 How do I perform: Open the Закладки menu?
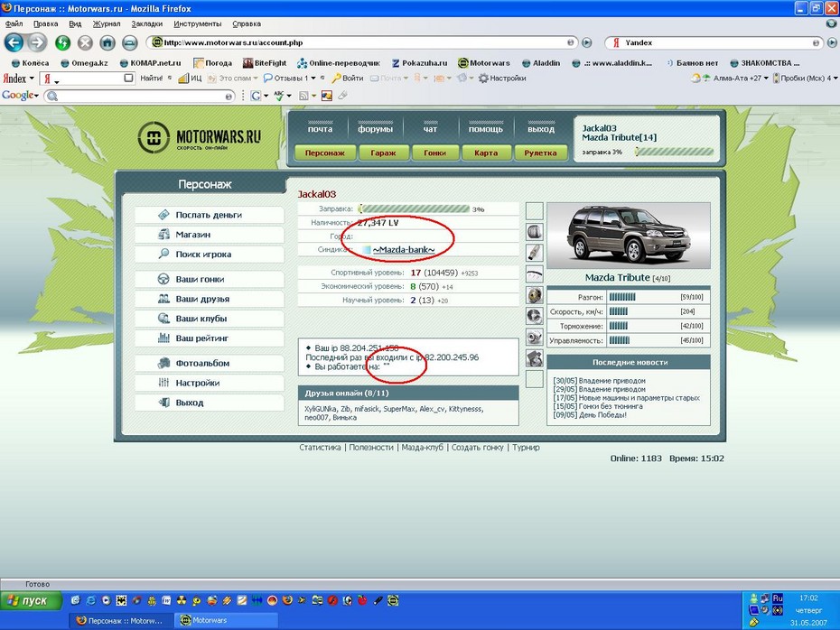point(147,24)
